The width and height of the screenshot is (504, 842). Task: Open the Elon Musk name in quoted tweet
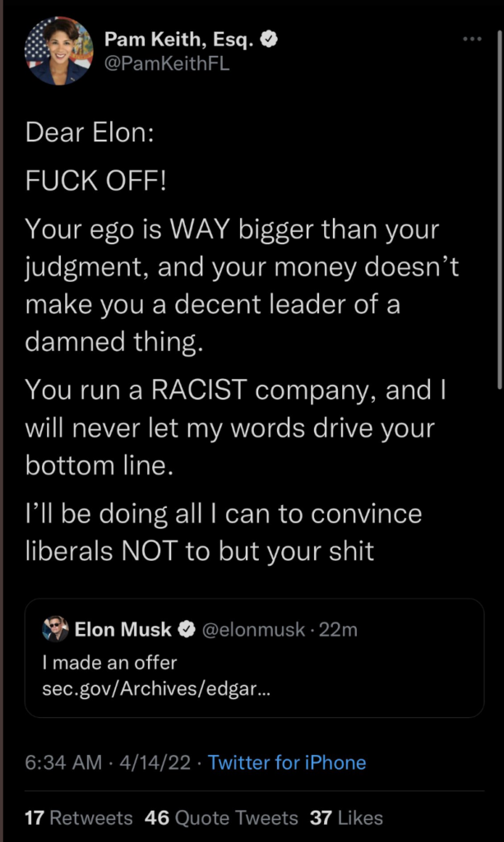point(123,630)
